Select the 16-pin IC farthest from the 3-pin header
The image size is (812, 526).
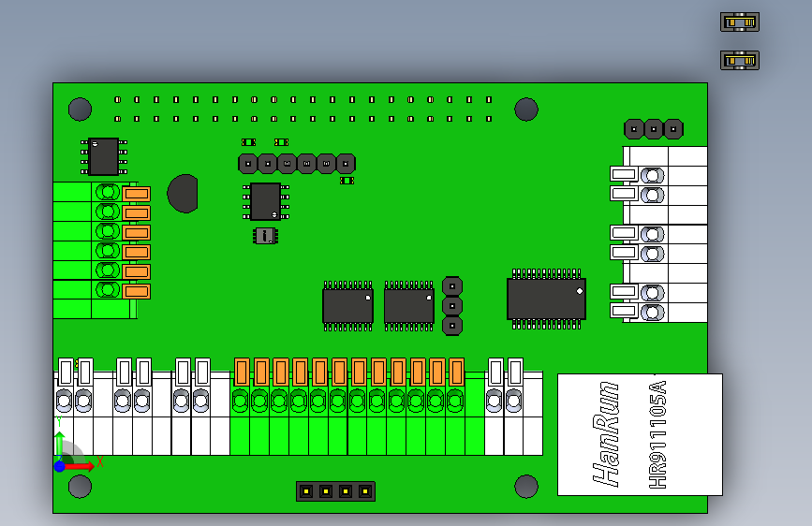(x=347, y=306)
